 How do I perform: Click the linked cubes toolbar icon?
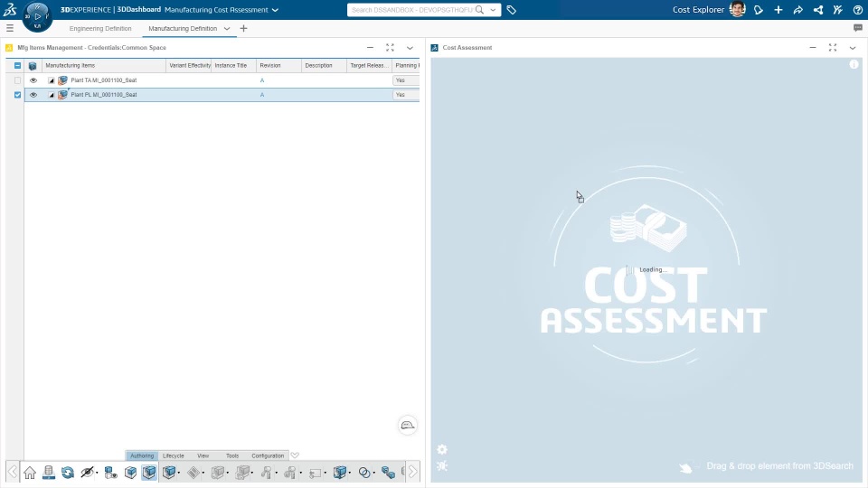pos(388,473)
